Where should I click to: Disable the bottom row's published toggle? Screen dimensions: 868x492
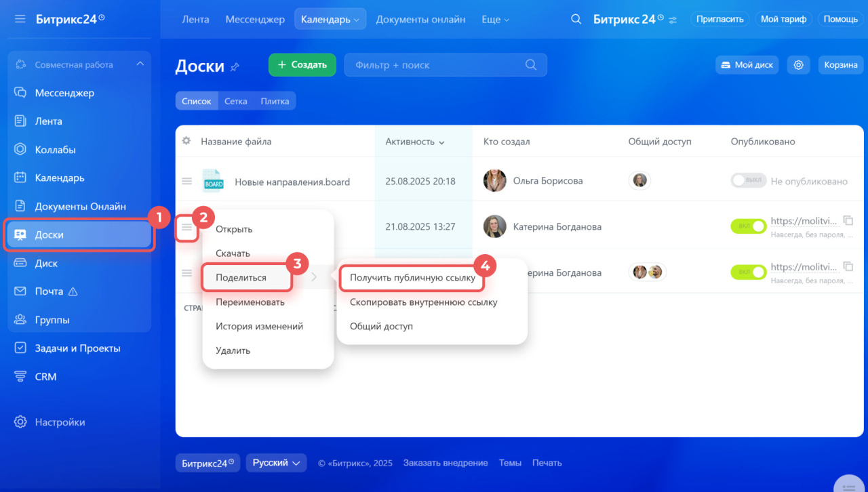pyautogui.click(x=748, y=272)
